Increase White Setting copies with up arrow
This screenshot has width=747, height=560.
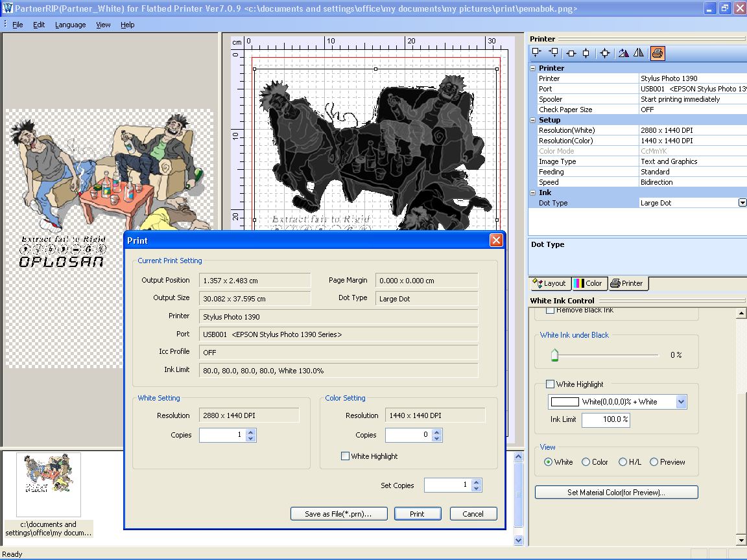[251, 432]
